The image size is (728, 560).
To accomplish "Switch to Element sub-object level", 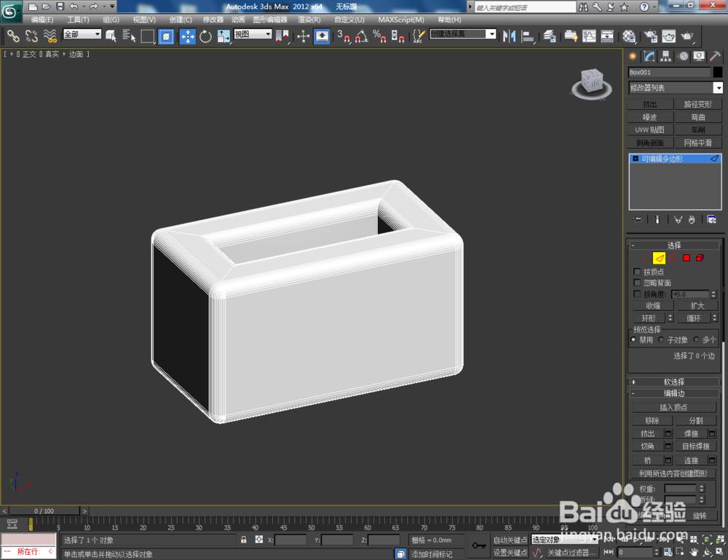I will (x=700, y=259).
